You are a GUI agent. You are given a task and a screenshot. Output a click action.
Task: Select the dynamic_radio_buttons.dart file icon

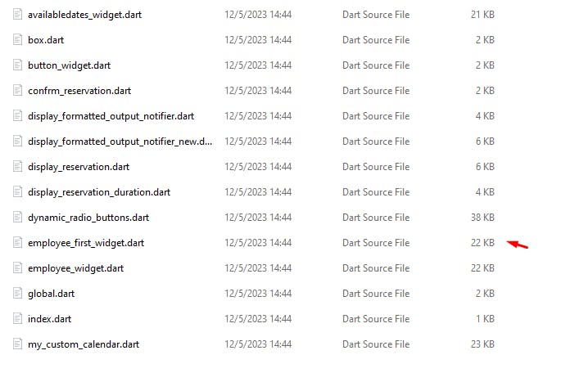tap(18, 218)
